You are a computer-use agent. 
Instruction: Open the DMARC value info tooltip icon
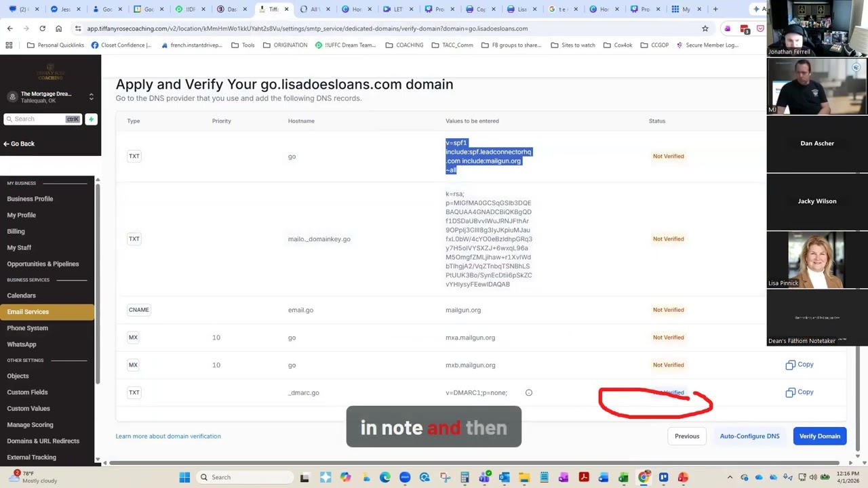click(x=529, y=392)
